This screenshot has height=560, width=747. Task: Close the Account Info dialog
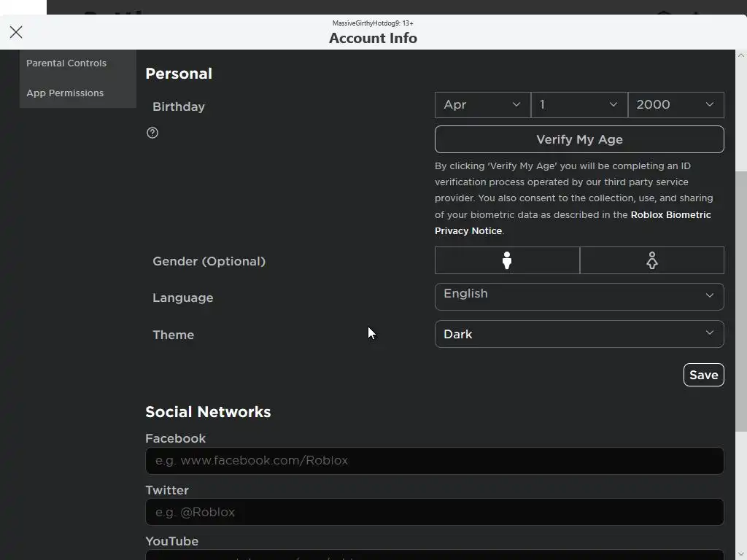(16, 32)
